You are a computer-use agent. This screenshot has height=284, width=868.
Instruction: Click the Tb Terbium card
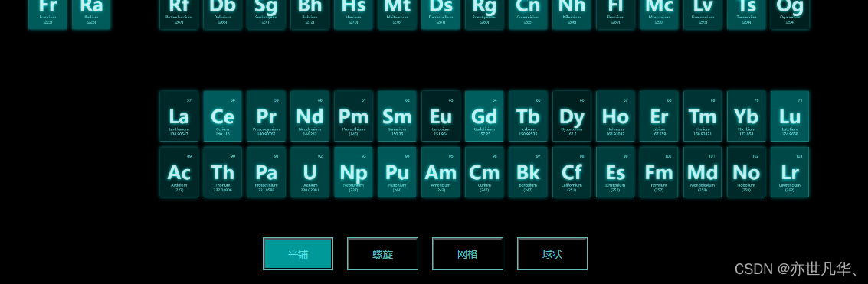(528, 116)
